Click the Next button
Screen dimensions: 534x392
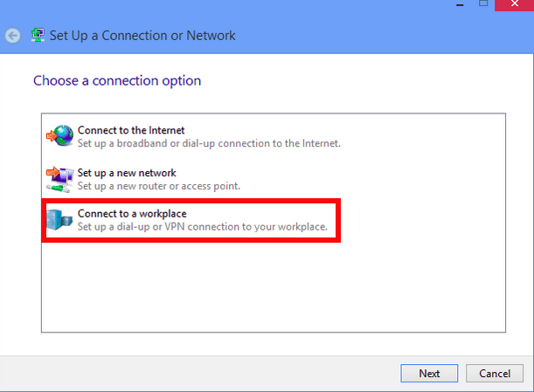[x=429, y=374]
